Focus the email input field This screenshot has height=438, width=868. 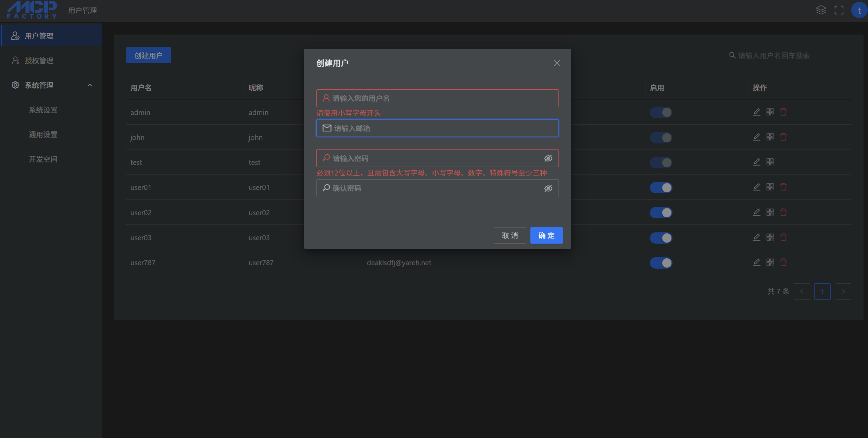click(x=442, y=128)
